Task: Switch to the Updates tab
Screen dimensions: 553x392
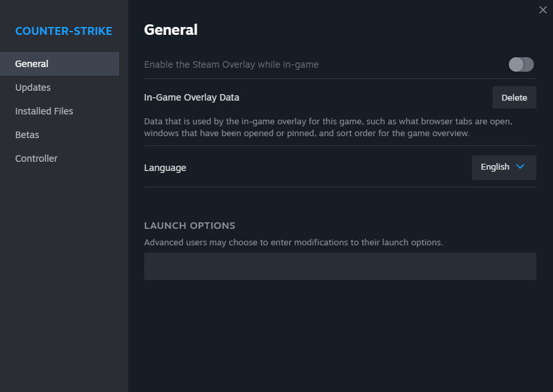Action: point(33,87)
